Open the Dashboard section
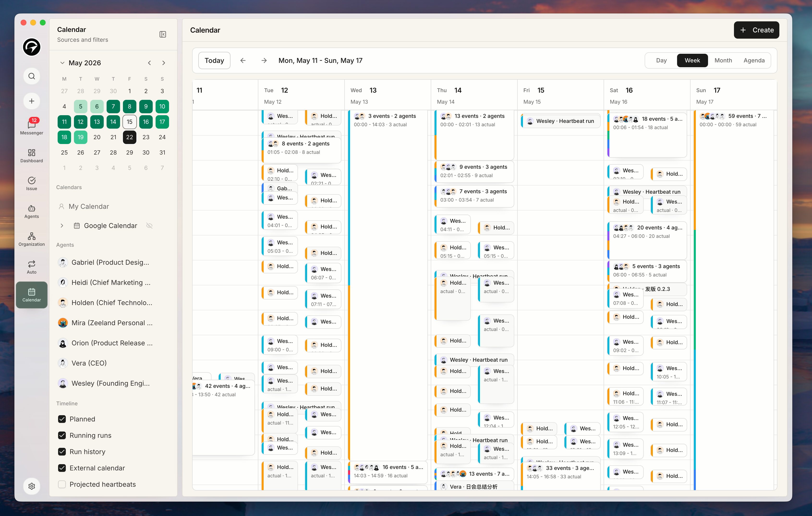812x516 pixels. coord(32,155)
